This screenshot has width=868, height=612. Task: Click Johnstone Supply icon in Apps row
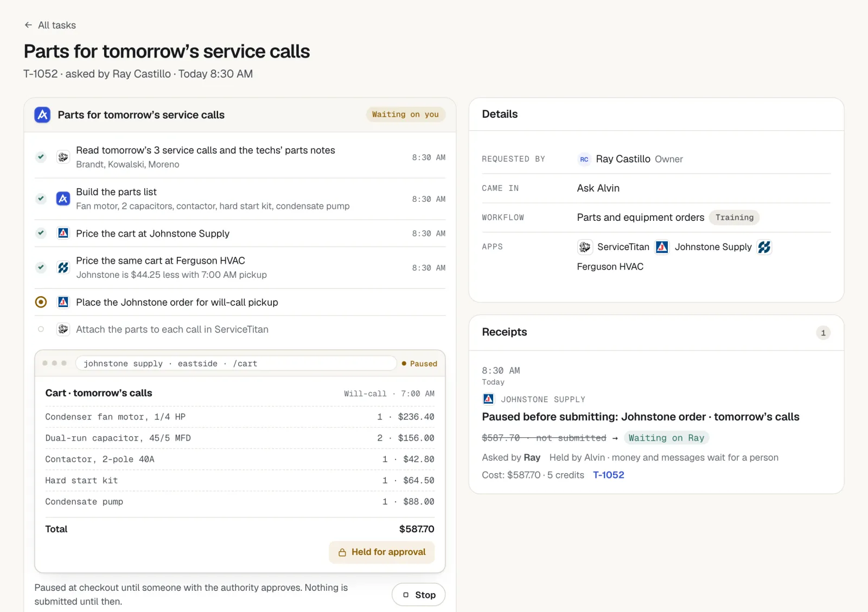[662, 247]
